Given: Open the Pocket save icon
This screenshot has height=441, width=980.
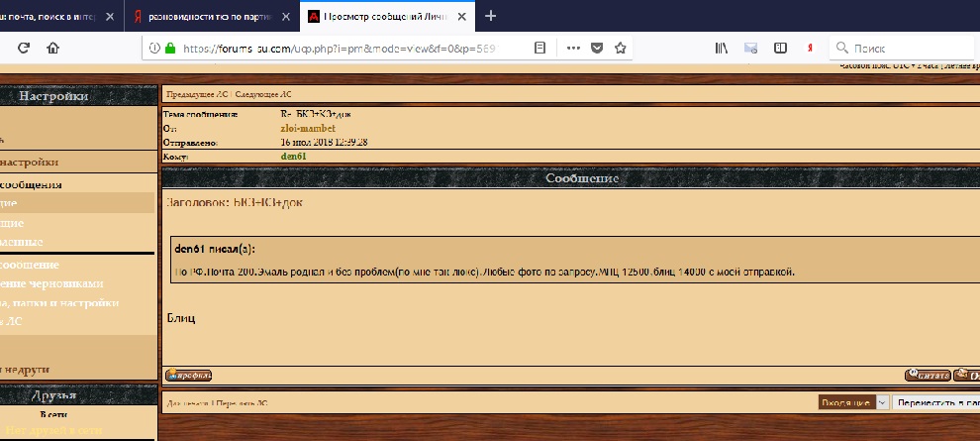Looking at the screenshot, I should (598, 48).
